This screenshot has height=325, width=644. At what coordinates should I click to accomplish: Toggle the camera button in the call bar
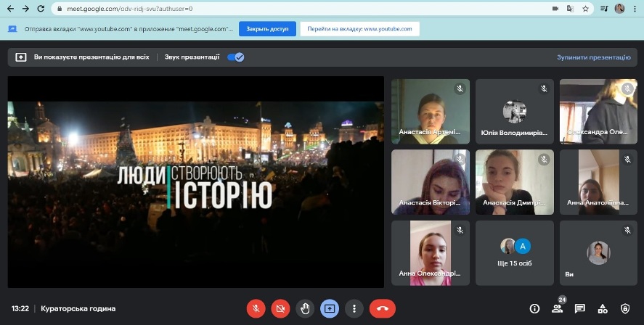[280, 308]
